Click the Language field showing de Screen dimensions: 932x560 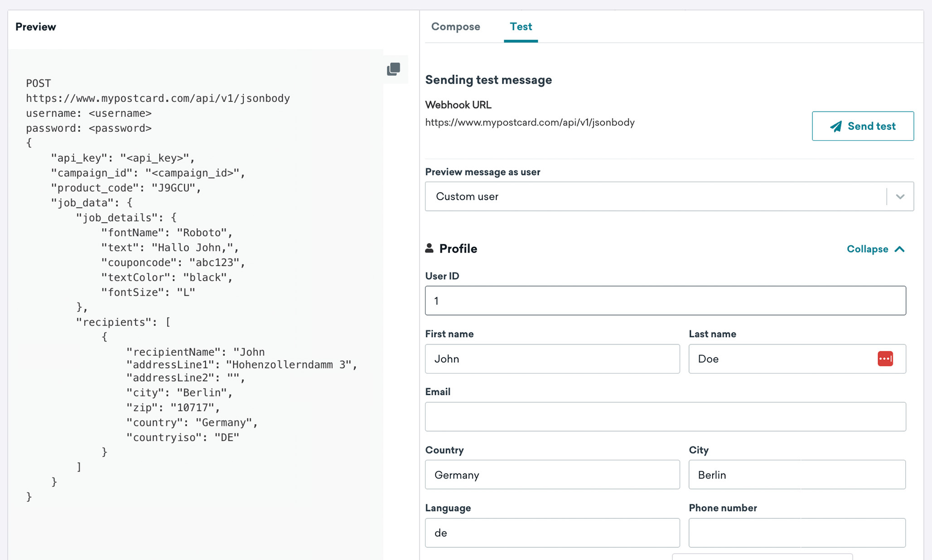pos(551,533)
